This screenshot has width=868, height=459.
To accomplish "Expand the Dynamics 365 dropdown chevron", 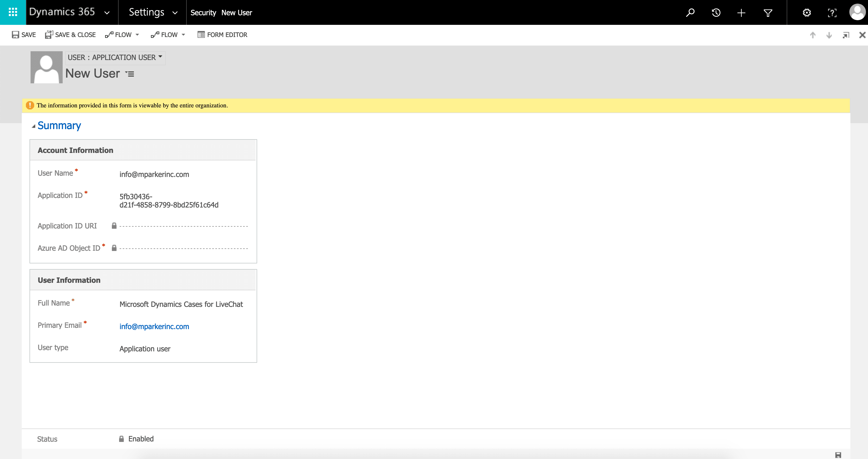I will coord(107,13).
